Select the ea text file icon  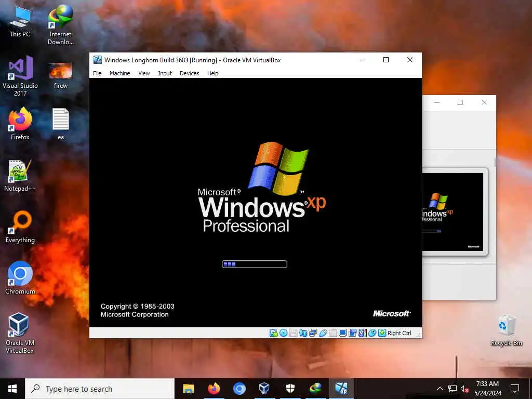point(60,124)
